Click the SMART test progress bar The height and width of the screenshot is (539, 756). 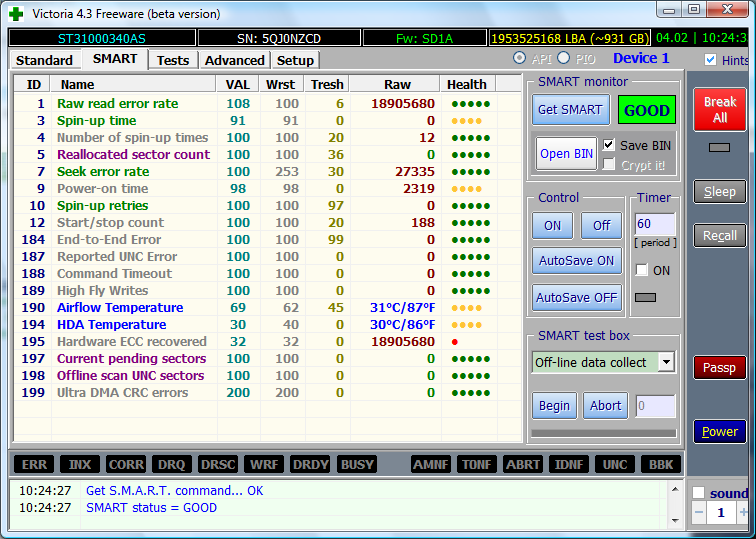604,433
